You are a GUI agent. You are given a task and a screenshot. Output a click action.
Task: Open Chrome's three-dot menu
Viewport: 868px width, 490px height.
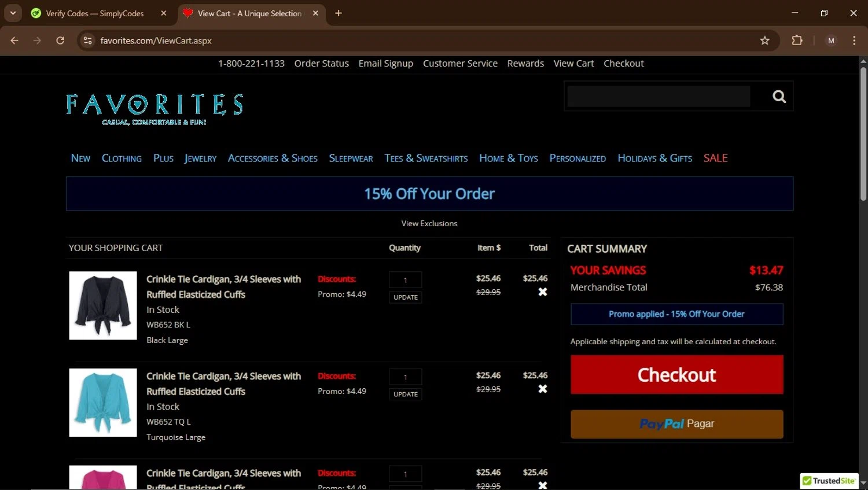pos(854,40)
